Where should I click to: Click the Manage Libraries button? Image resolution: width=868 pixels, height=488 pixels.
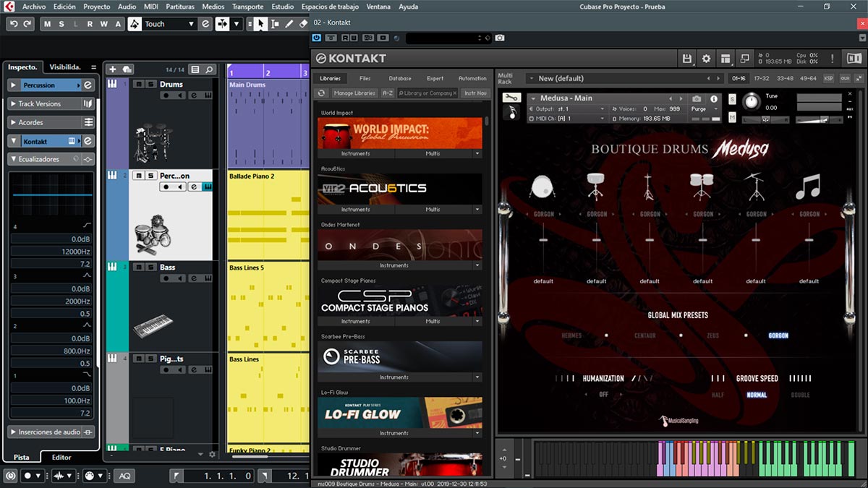[354, 93]
